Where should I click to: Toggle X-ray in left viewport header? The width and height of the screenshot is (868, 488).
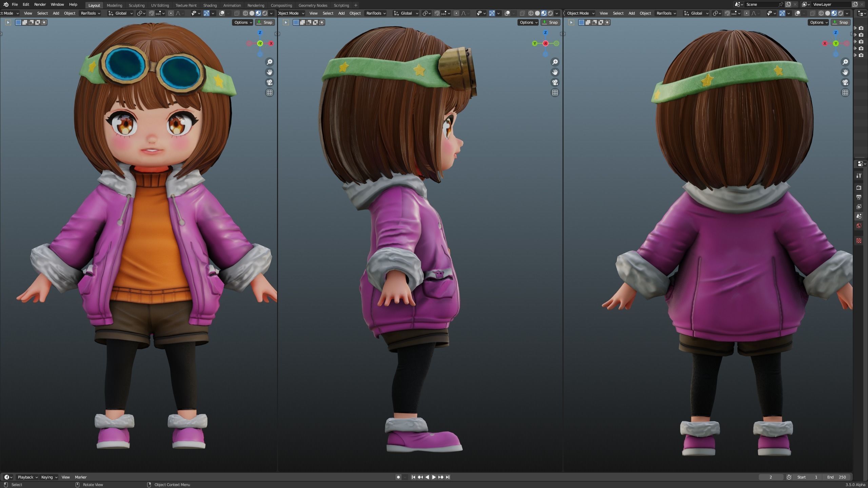pyautogui.click(x=237, y=13)
